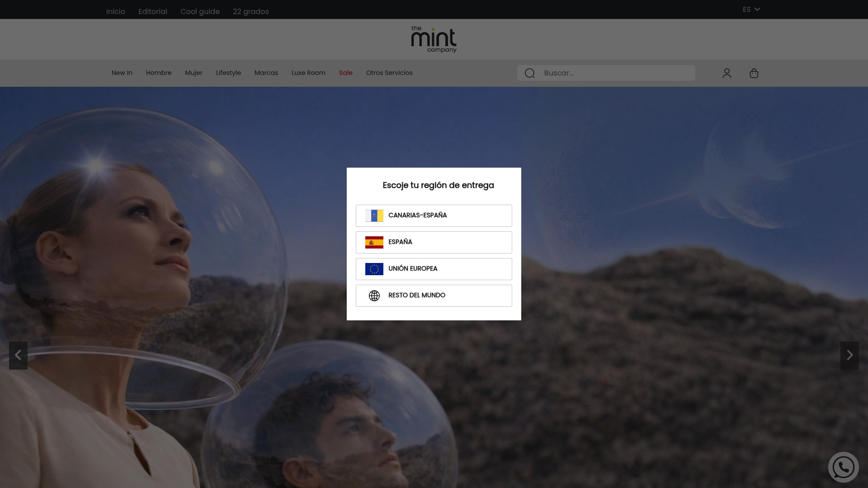
Task: Go back with left carousel arrow
Action: click(x=18, y=356)
